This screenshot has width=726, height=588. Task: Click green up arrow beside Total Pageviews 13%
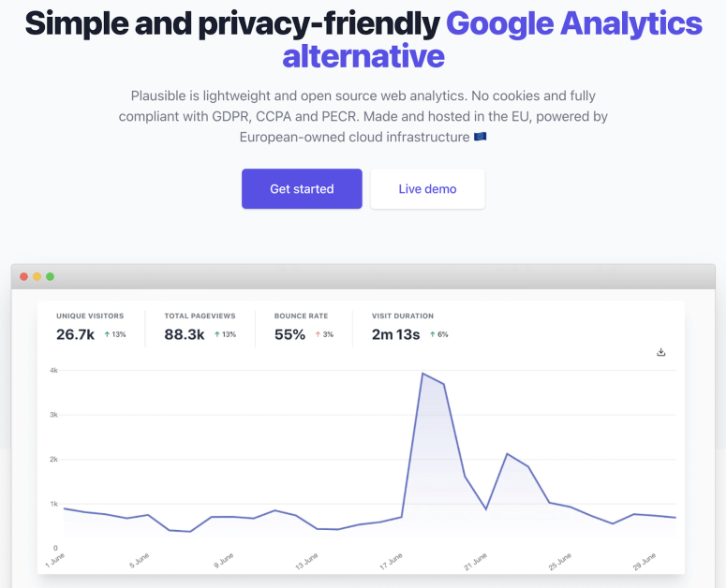point(216,334)
